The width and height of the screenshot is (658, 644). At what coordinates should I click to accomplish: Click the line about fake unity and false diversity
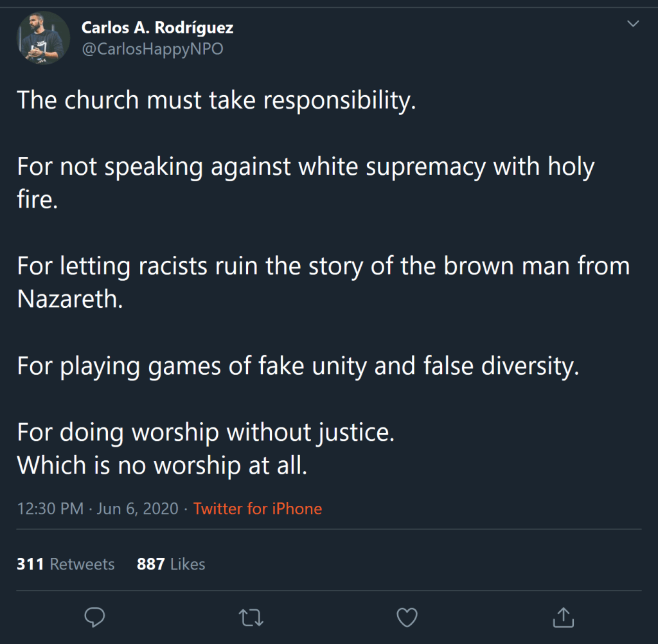298,366
